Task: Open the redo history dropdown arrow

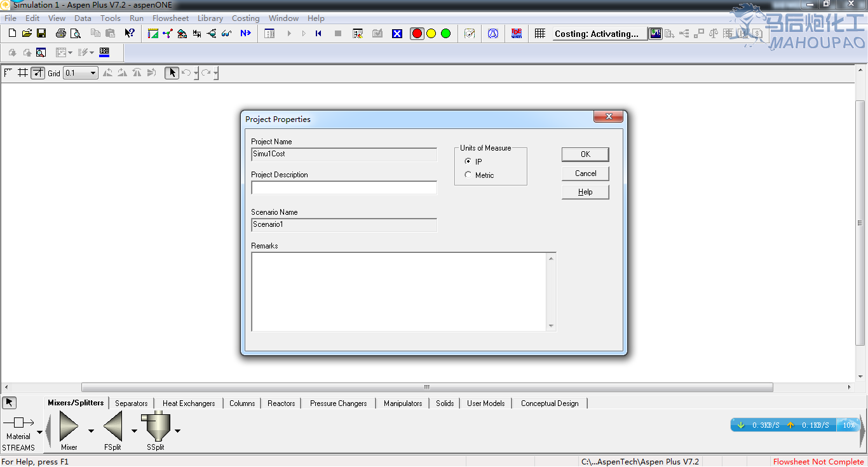Action: 216,73
